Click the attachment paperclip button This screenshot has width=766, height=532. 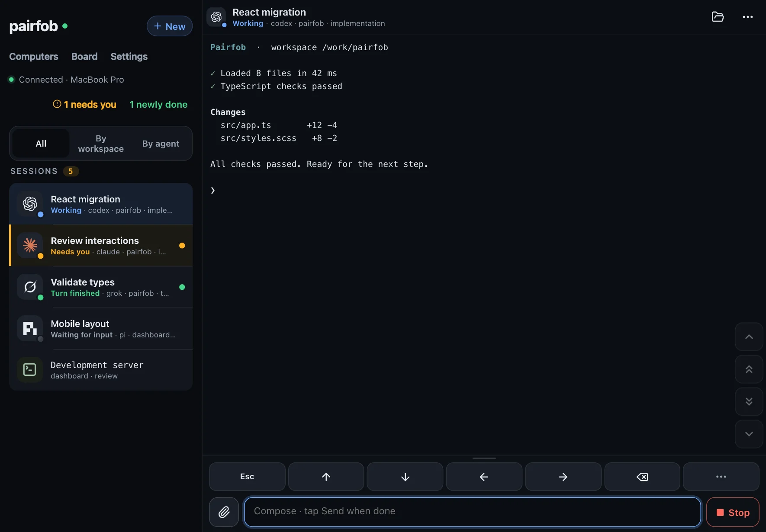click(224, 512)
